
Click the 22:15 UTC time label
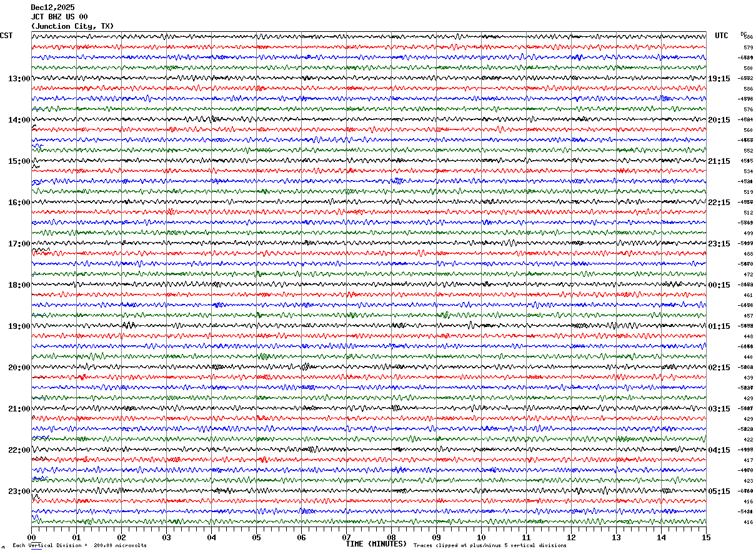click(x=719, y=203)
